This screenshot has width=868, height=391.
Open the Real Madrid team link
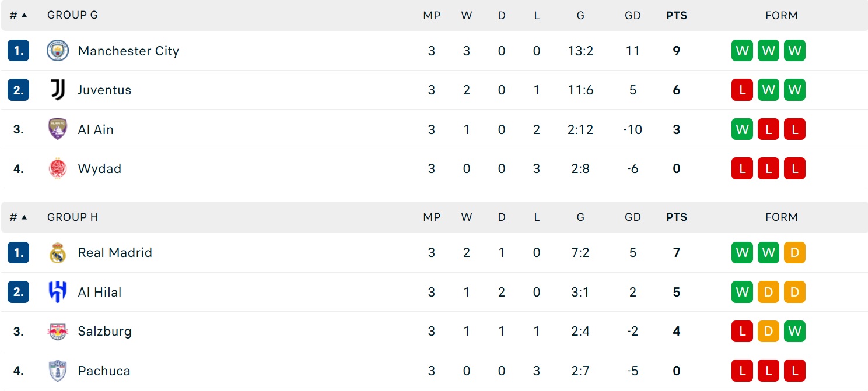(115, 252)
